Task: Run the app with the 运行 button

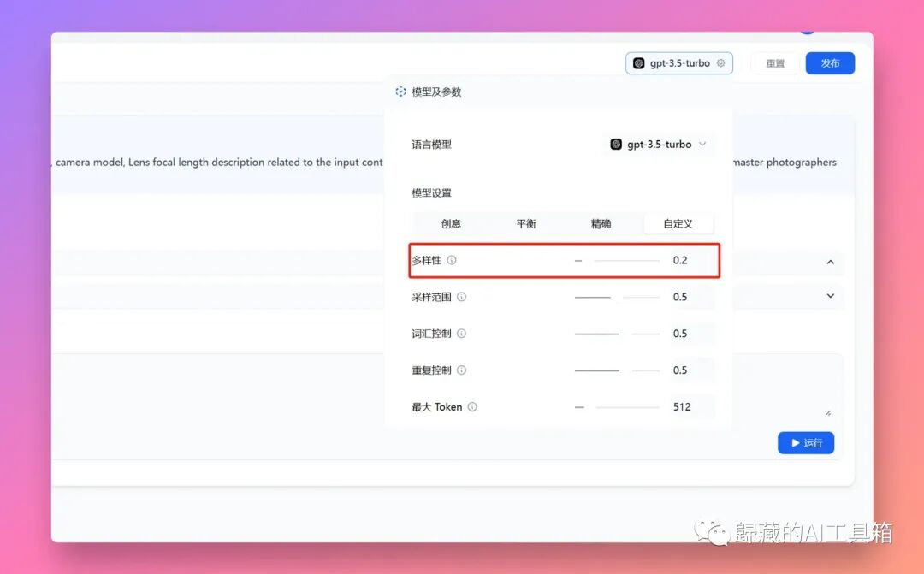Action: pyautogui.click(x=806, y=442)
